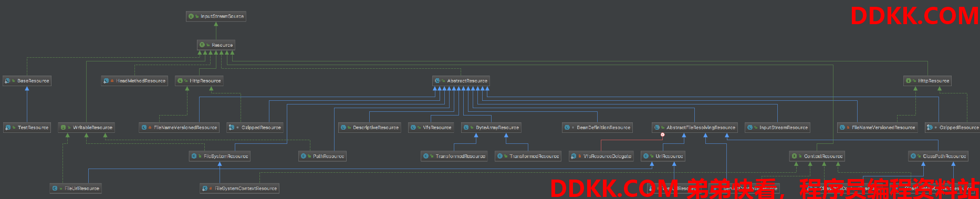Image resolution: width=980 pixels, height=199 pixels.
Task: Click the class icon on UrlResource node
Action: [646, 156]
